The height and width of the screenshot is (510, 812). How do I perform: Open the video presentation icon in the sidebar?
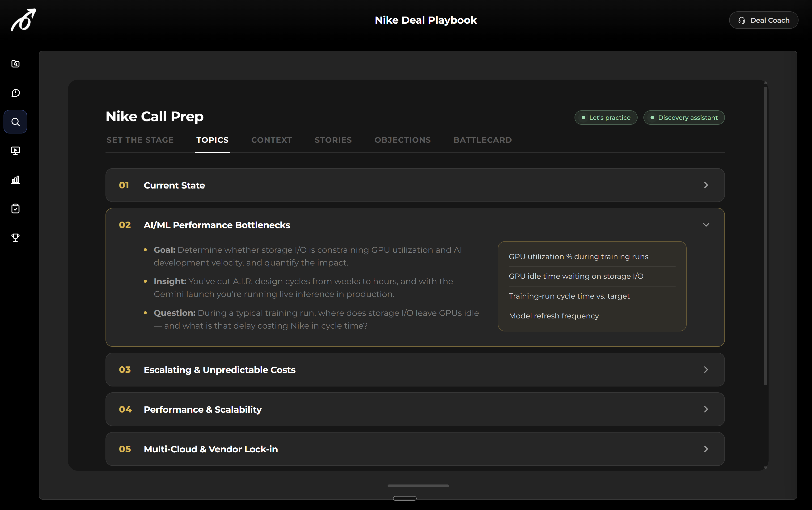click(16, 151)
